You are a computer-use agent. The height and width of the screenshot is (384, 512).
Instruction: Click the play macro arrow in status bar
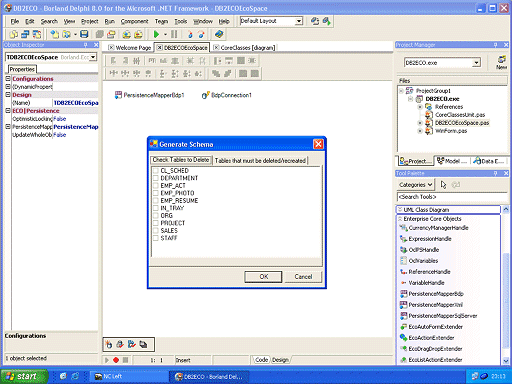coord(107,360)
